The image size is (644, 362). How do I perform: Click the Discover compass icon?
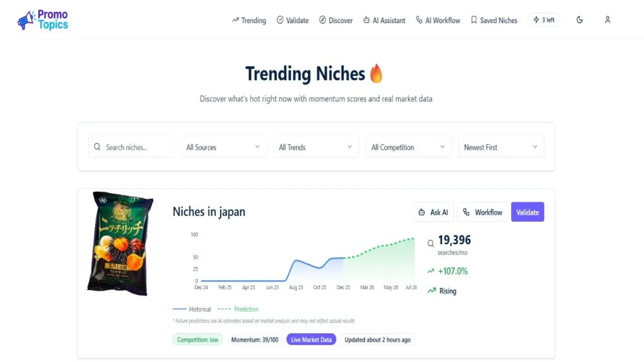pyautogui.click(x=323, y=20)
